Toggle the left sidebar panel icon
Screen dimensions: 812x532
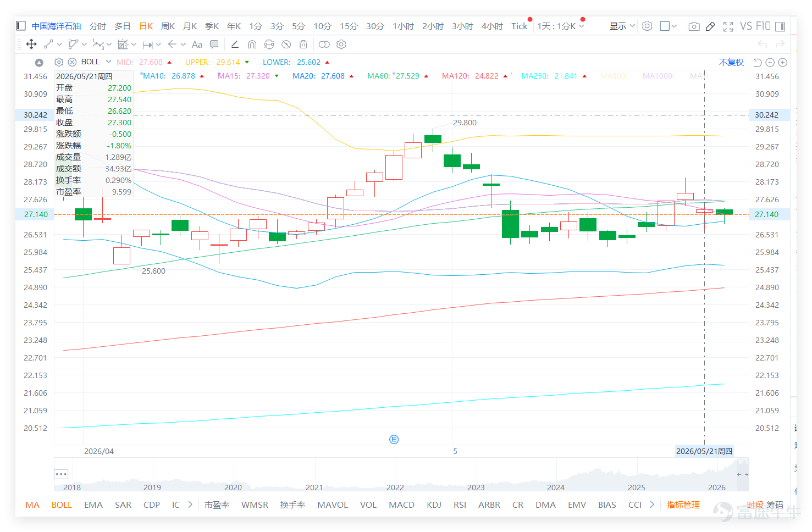point(21,26)
